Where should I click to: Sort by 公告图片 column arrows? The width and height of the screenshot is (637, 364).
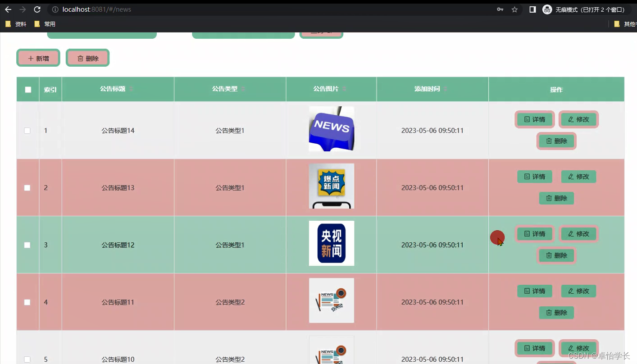[344, 89]
